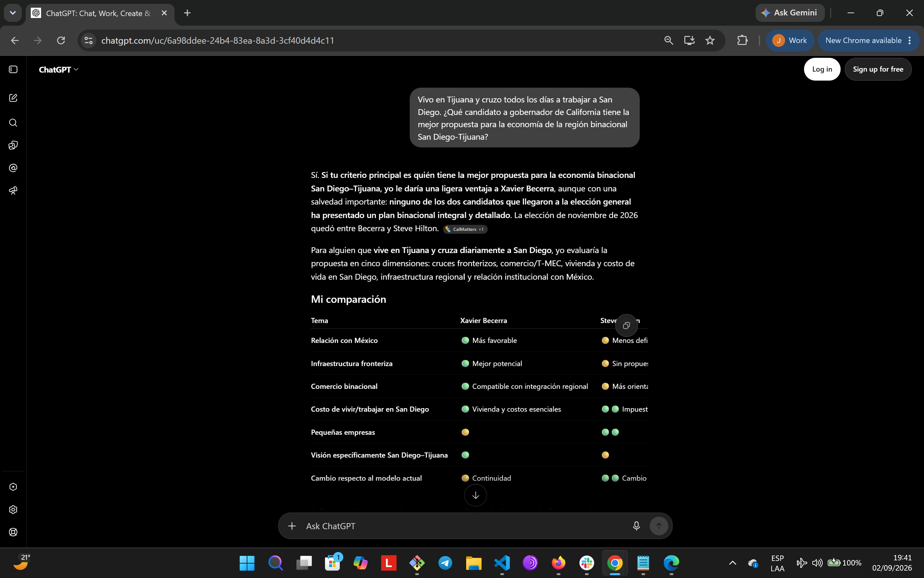Open Ask Gemini in Chrome

point(790,13)
